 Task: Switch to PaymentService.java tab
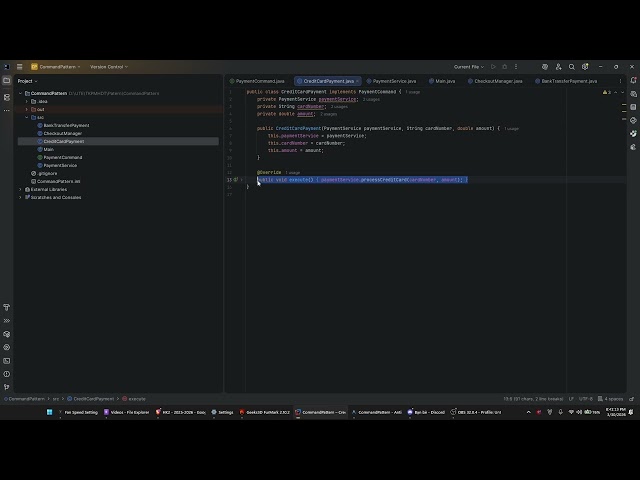(x=392, y=81)
